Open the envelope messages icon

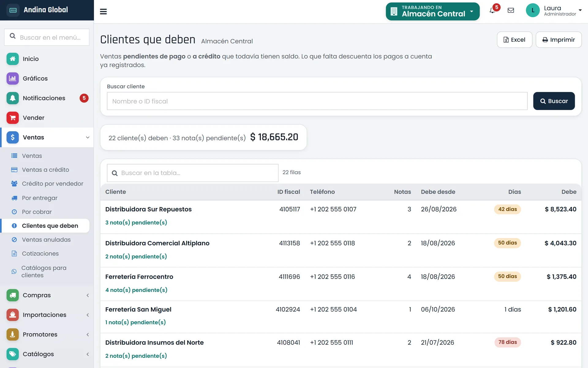pyautogui.click(x=511, y=10)
